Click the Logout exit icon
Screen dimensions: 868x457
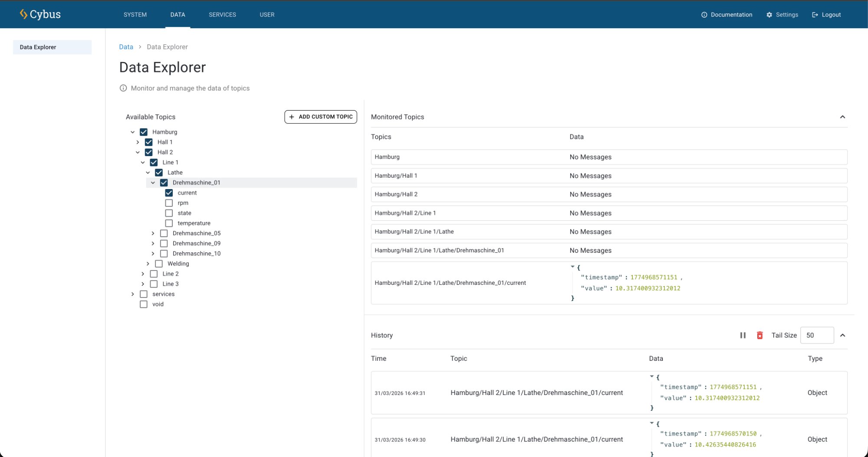tap(815, 15)
